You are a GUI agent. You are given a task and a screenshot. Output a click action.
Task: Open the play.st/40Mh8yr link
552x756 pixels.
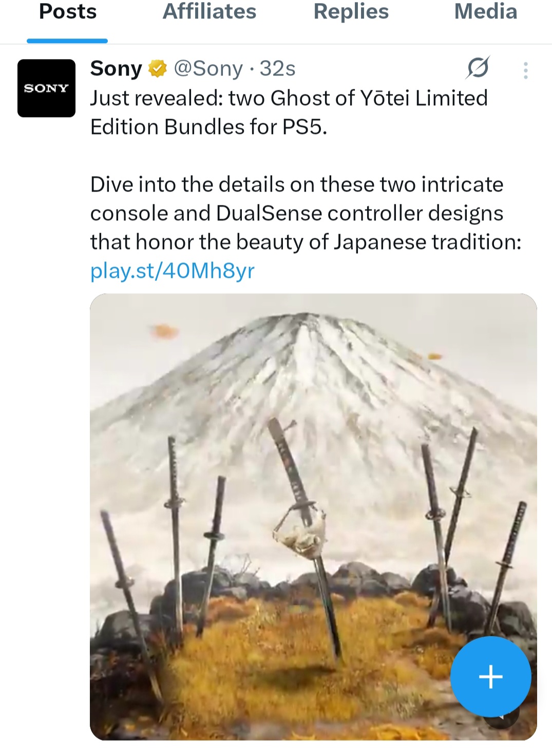tap(173, 271)
